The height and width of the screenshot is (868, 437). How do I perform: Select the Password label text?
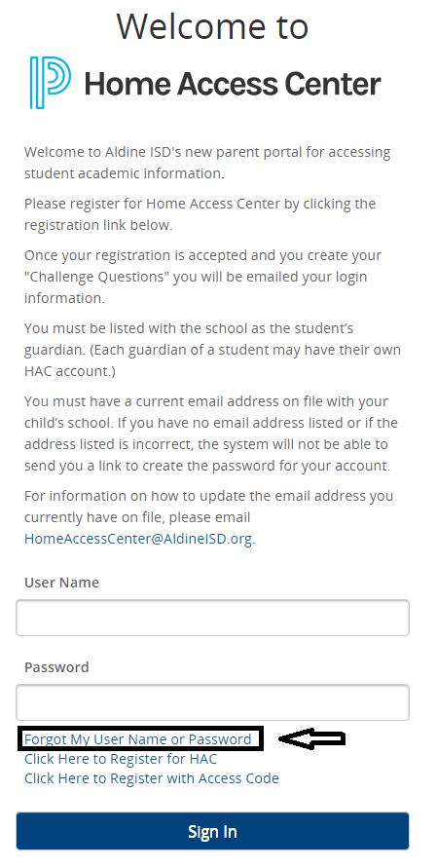pyautogui.click(x=56, y=667)
